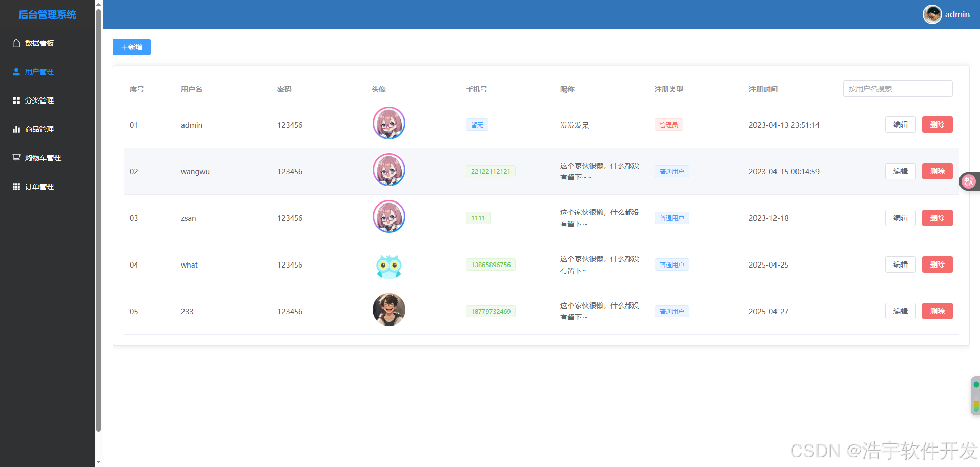Click the ＋新增 button
This screenshot has width=980, height=467.
tap(132, 47)
